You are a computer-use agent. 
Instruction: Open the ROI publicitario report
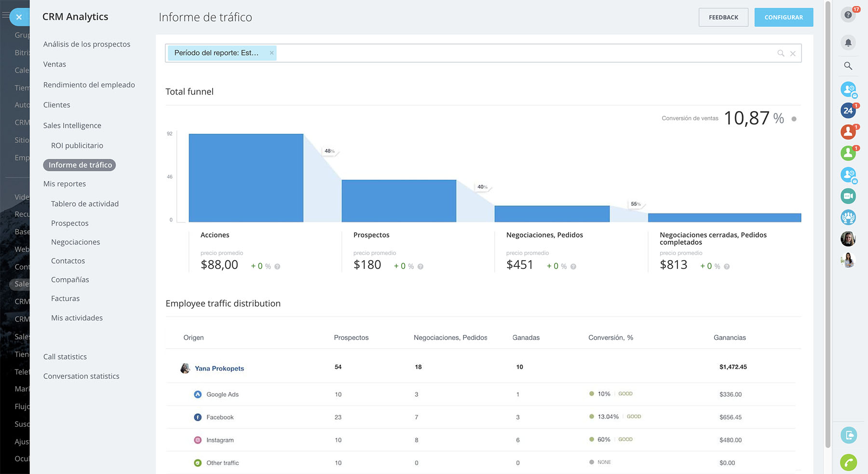pos(77,145)
